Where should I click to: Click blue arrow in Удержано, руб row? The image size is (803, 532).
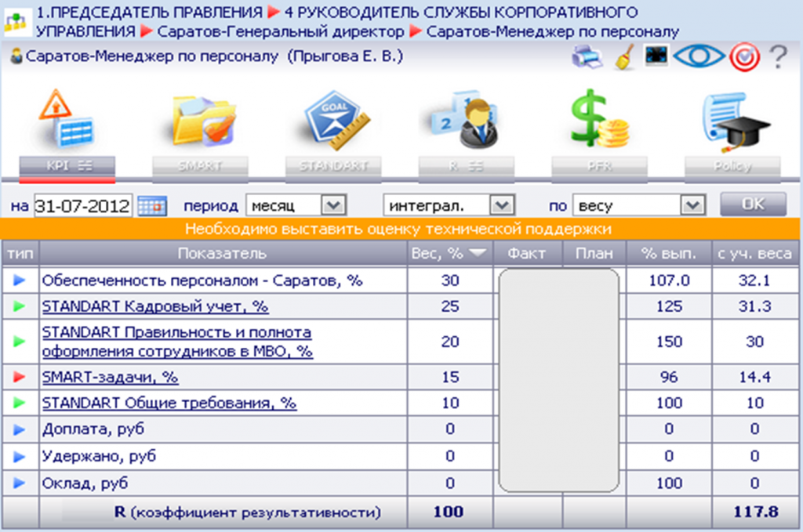point(20,456)
